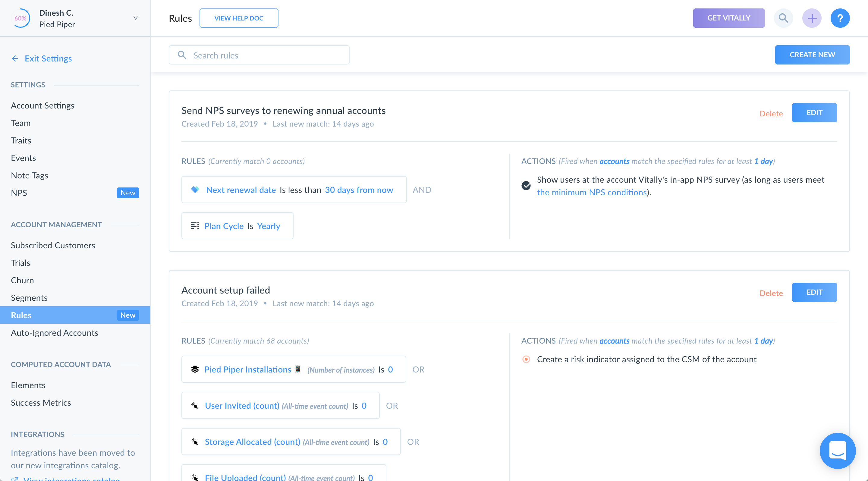This screenshot has height=481, width=868.
Task: Select the risk indicator radio icon
Action: (526, 359)
